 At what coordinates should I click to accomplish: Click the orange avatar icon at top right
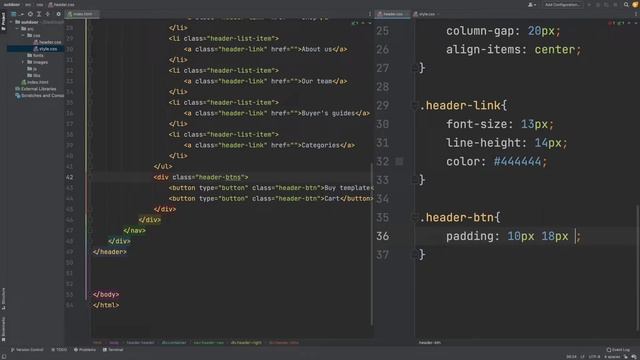[x=636, y=4]
